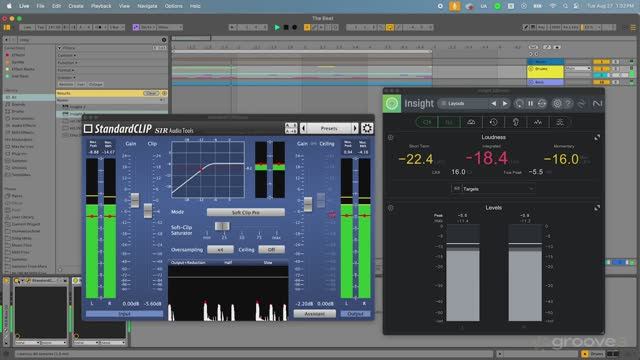Screen dimensions: 640x360
Task: Click the Clear button in Results bar
Action: click(150, 93)
